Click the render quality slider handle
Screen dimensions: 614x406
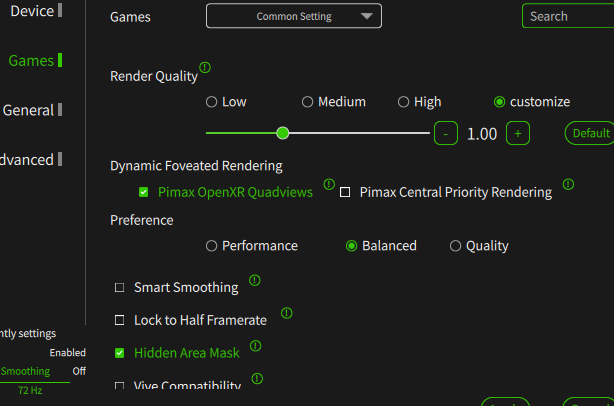pyautogui.click(x=283, y=132)
